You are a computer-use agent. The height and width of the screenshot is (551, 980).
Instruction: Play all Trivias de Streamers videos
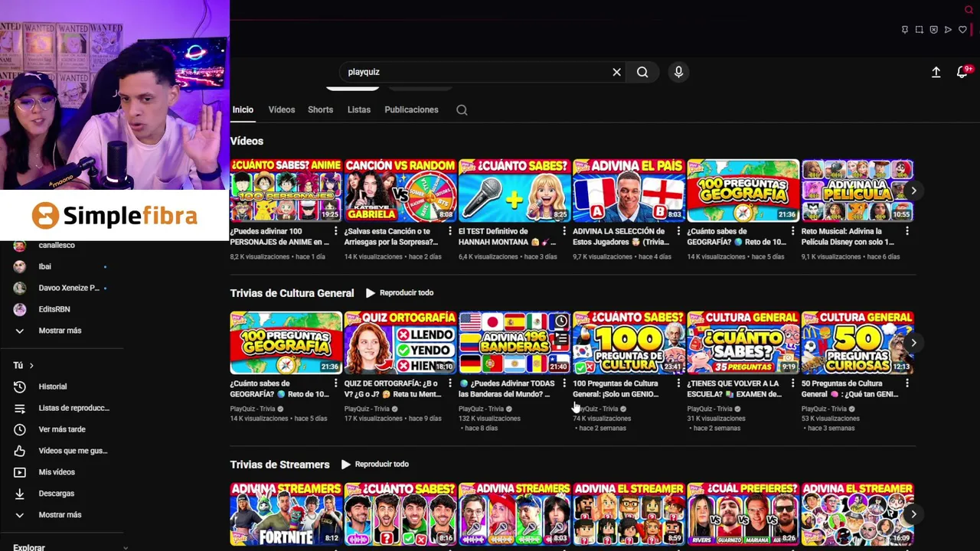(375, 465)
